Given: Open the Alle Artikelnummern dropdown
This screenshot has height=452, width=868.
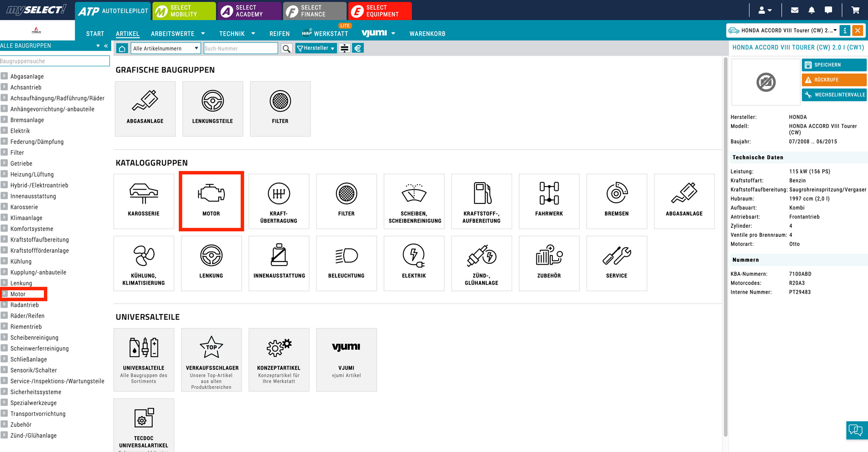Looking at the screenshot, I should tap(166, 49).
